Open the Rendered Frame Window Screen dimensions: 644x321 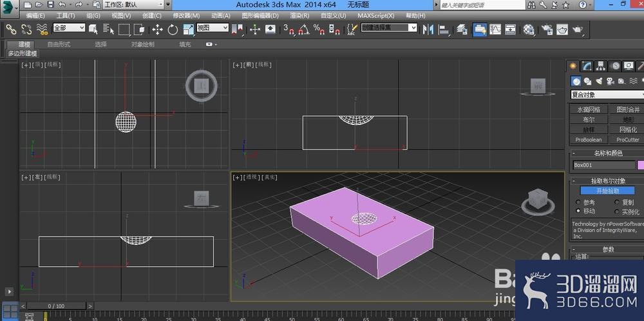[562, 29]
